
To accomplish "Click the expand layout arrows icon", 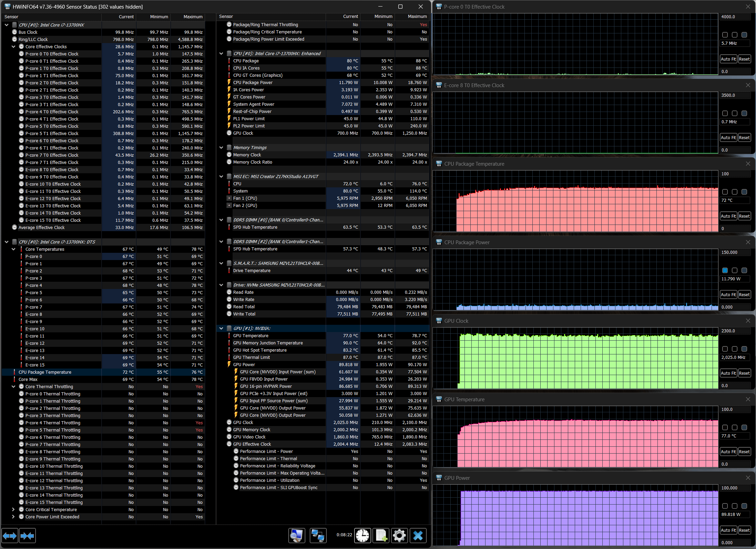I will (x=10, y=536).
